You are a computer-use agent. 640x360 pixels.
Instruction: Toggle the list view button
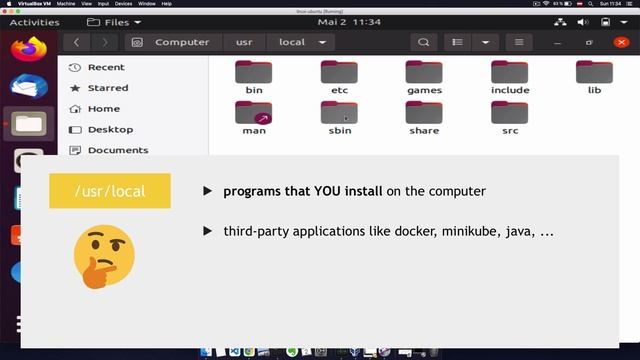(457, 42)
